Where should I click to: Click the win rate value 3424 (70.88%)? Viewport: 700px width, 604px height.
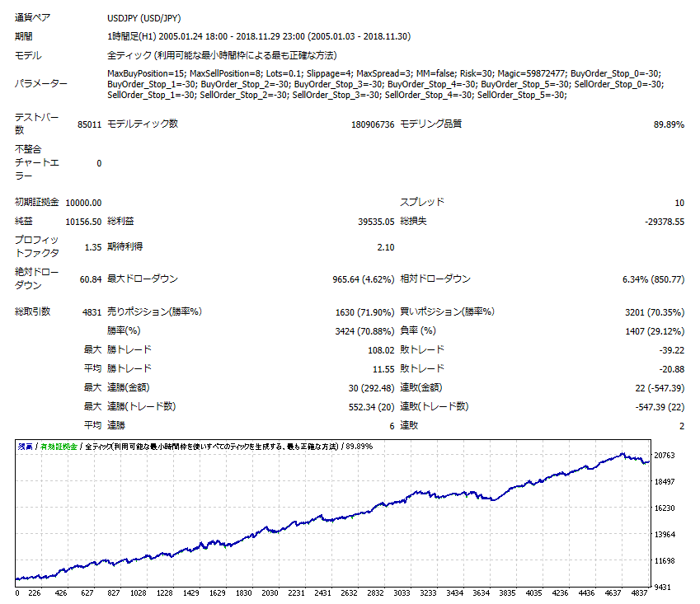click(364, 331)
